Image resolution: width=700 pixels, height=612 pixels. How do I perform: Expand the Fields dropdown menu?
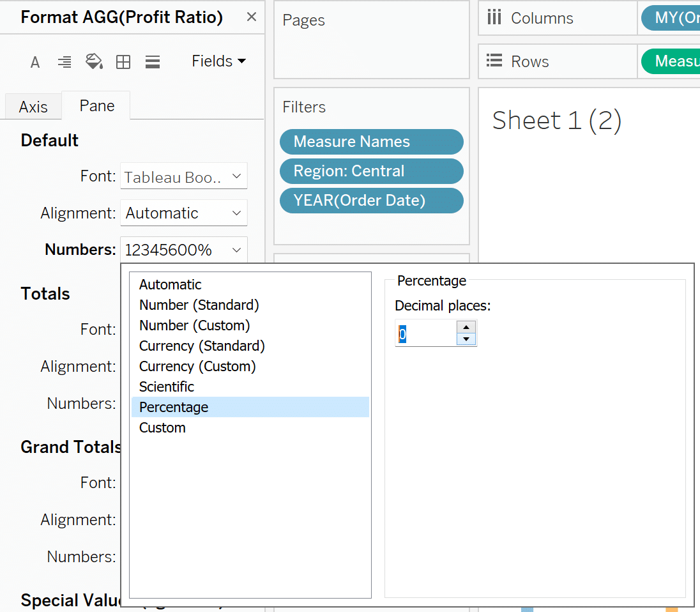tap(218, 61)
